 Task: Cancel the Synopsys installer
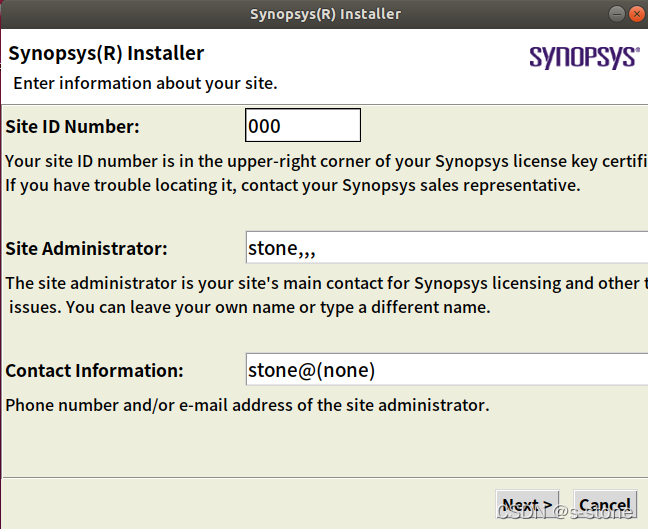pyautogui.click(x=605, y=505)
